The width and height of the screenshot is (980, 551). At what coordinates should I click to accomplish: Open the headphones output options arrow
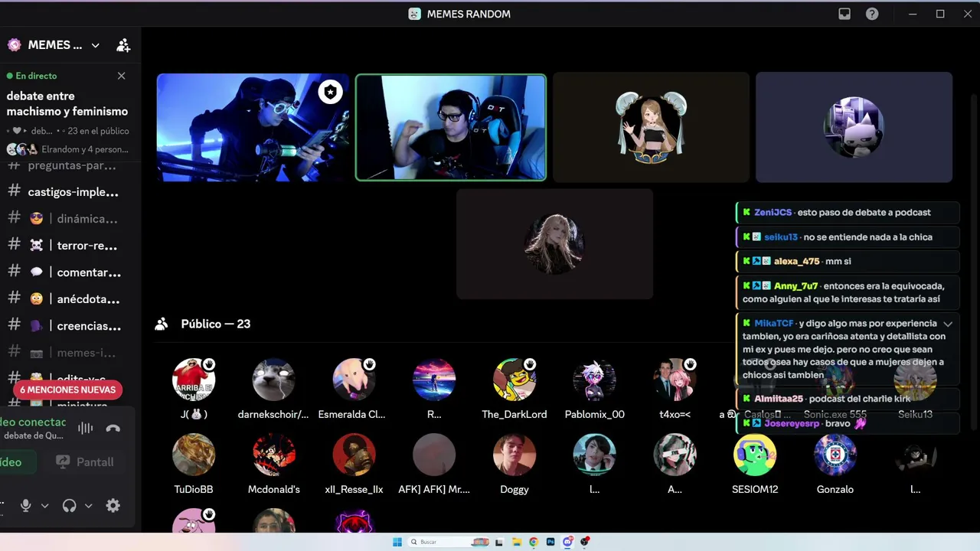pyautogui.click(x=88, y=506)
